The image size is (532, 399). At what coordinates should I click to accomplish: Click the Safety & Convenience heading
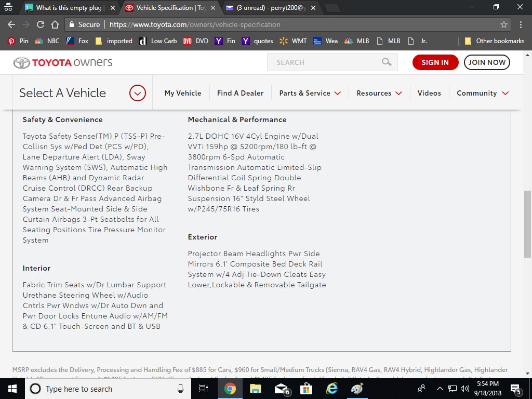[x=62, y=119]
